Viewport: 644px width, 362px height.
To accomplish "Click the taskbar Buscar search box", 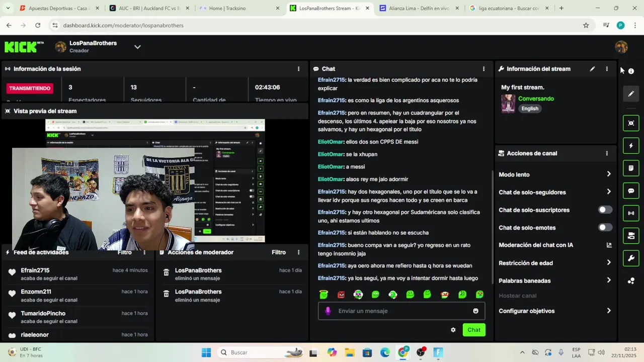I will 260,352.
